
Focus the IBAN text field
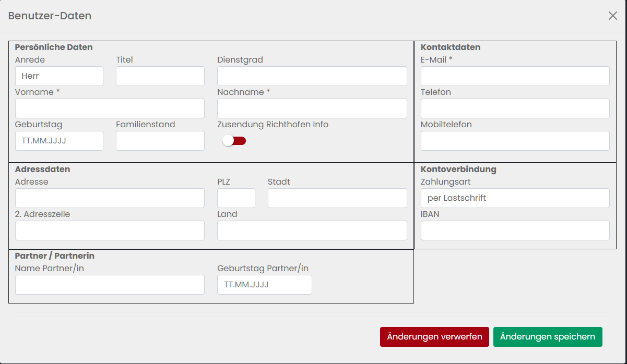coord(515,230)
